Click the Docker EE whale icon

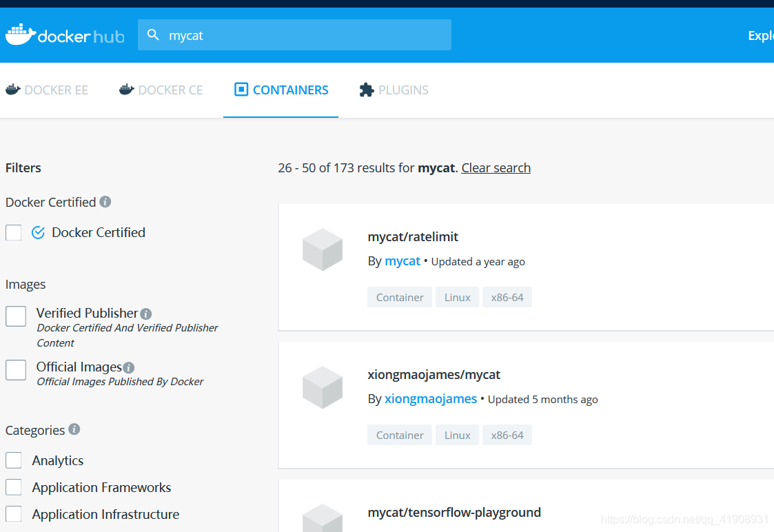(13, 90)
